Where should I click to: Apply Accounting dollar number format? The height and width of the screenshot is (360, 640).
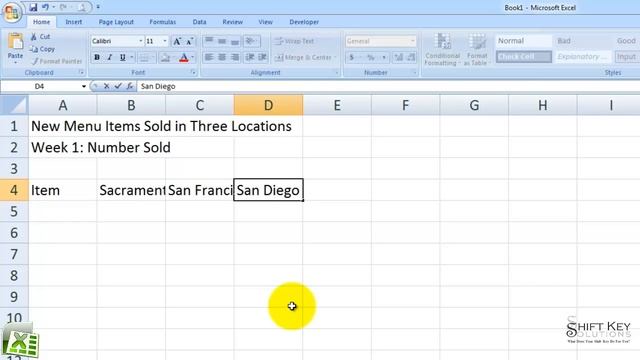[351, 58]
